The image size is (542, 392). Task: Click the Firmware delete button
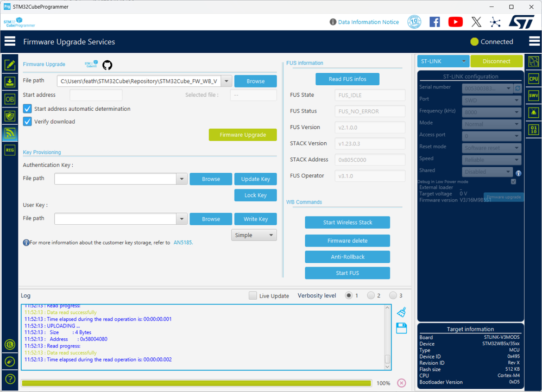(348, 241)
